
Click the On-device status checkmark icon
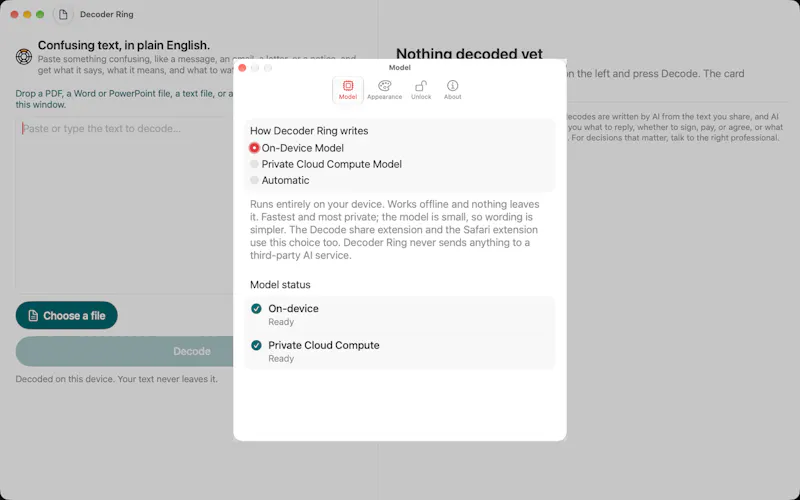(256, 309)
